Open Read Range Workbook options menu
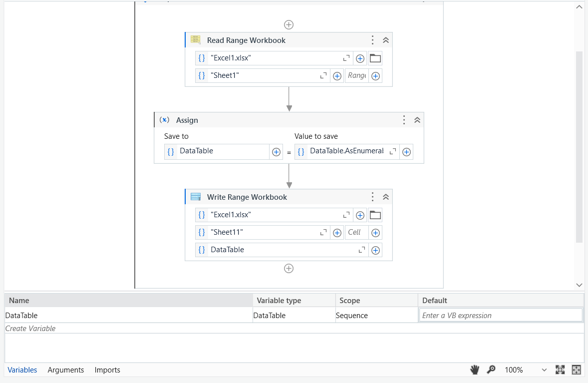The height and width of the screenshot is (383, 588). pyautogui.click(x=372, y=40)
